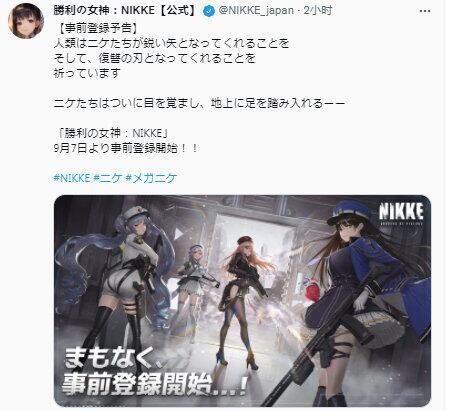Click the まもなく、事前登録開始 banner caption
The image size is (454, 411).
click(x=154, y=371)
